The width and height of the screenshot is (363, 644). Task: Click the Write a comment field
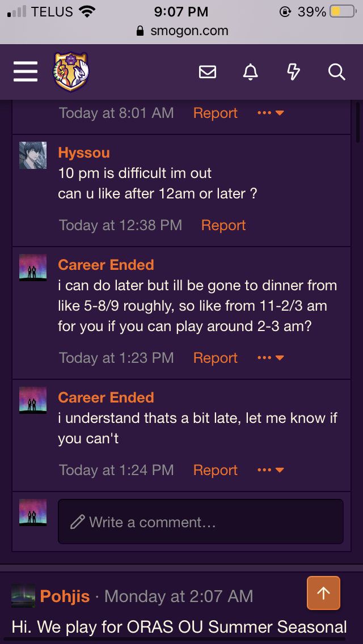coord(201,522)
